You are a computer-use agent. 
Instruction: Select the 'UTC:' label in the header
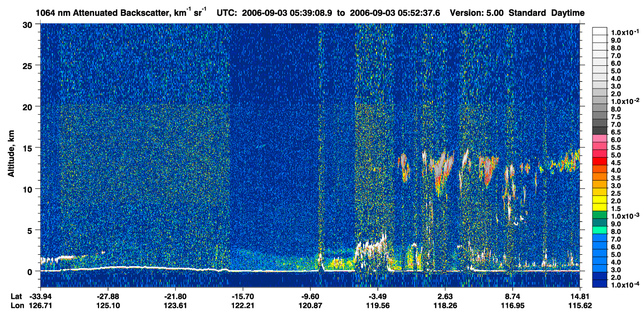click(x=227, y=12)
